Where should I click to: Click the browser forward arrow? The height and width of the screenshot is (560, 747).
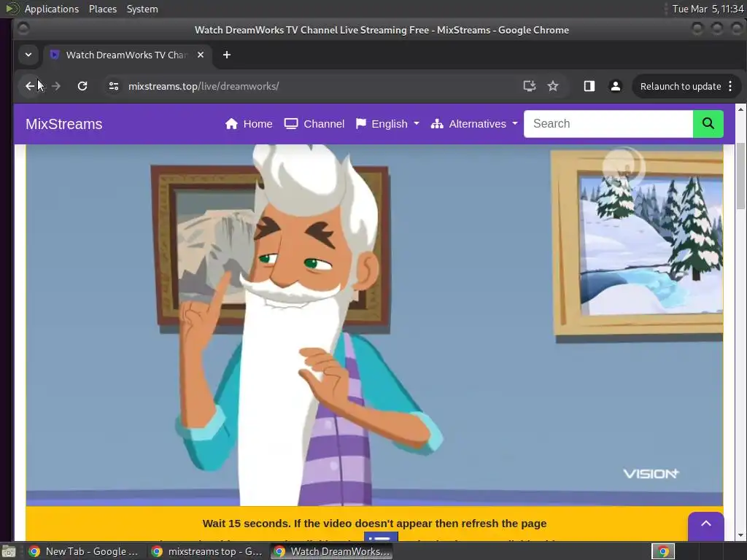pos(56,86)
